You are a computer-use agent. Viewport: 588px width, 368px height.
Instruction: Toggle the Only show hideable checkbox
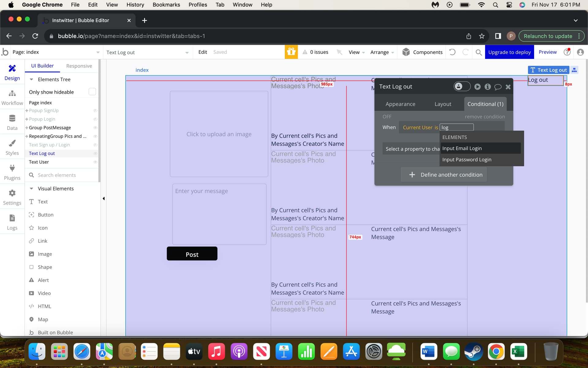tap(92, 92)
